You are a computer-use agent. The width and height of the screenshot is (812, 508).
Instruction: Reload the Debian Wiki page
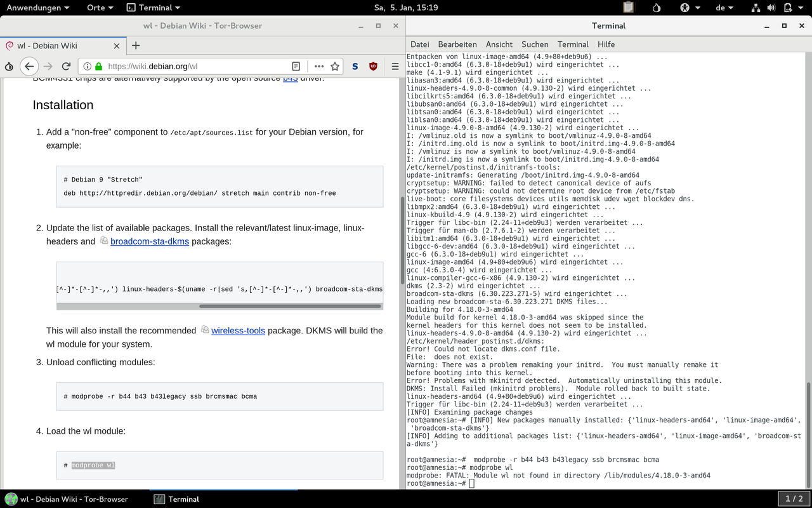pyautogui.click(x=66, y=66)
